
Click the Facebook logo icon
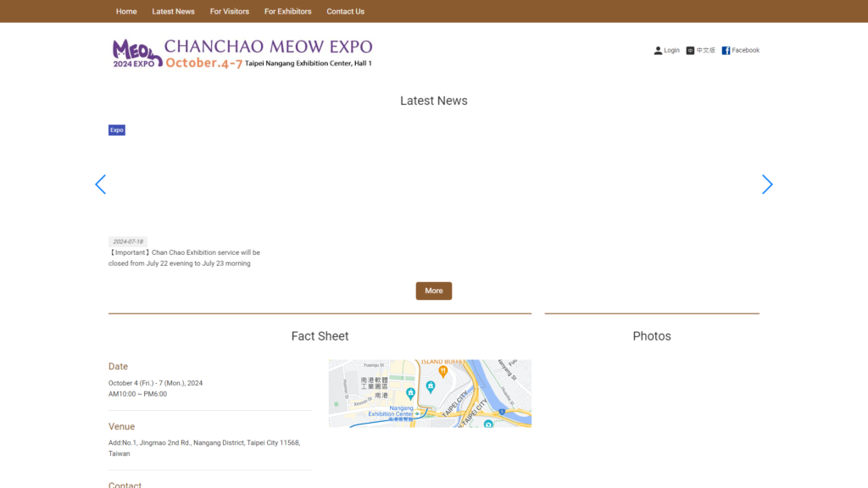pos(726,50)
